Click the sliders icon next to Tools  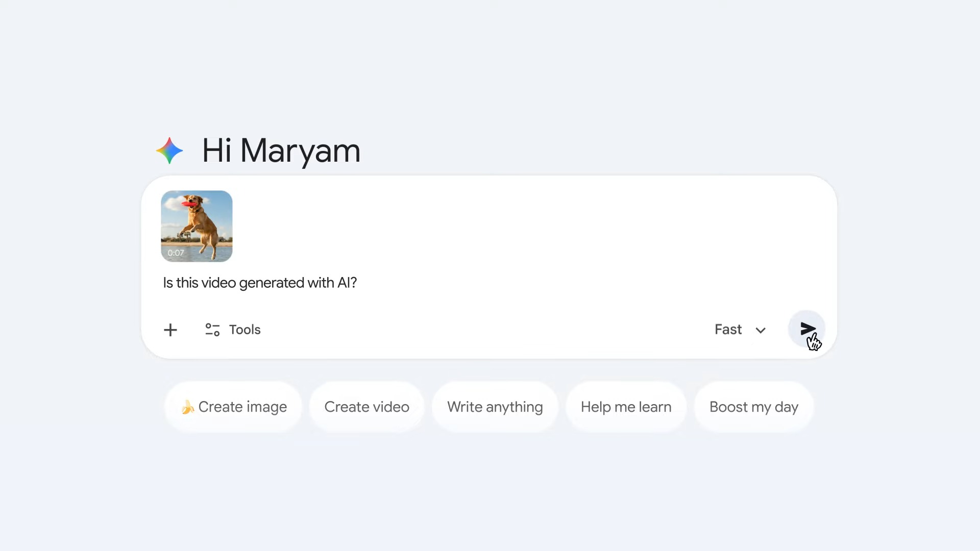pos(212,330)
